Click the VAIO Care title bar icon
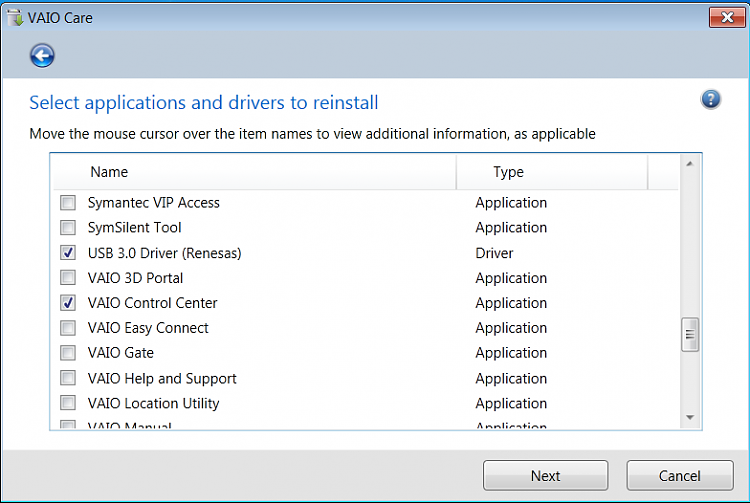 tap(15, 18)
